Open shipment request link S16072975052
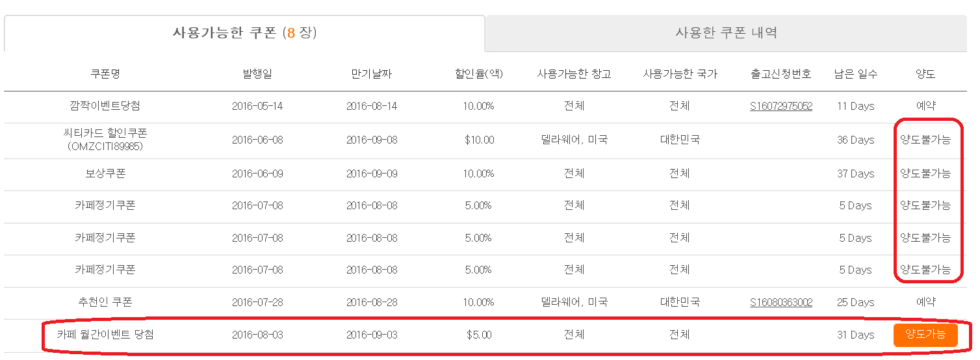The image size is (980, 360). click(780, 107)
